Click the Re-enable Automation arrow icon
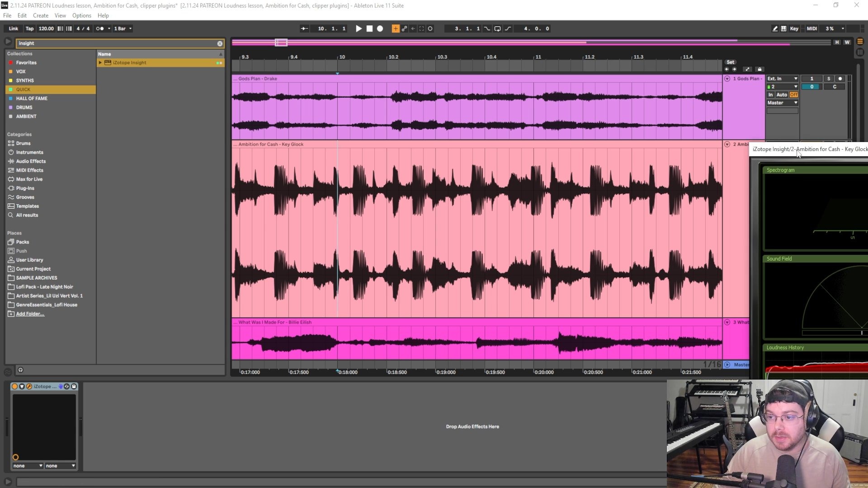 coord(413,28)
